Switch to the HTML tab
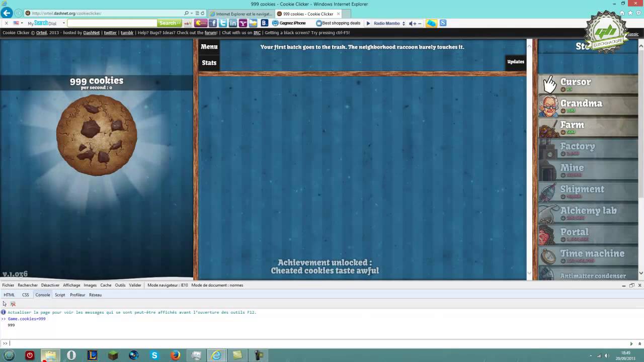 pos(9,295)
